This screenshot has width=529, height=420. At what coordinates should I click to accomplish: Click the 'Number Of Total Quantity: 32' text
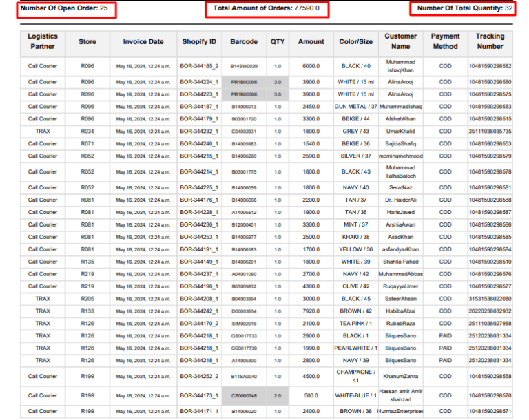pyautogui.click(x=465, y=8)
